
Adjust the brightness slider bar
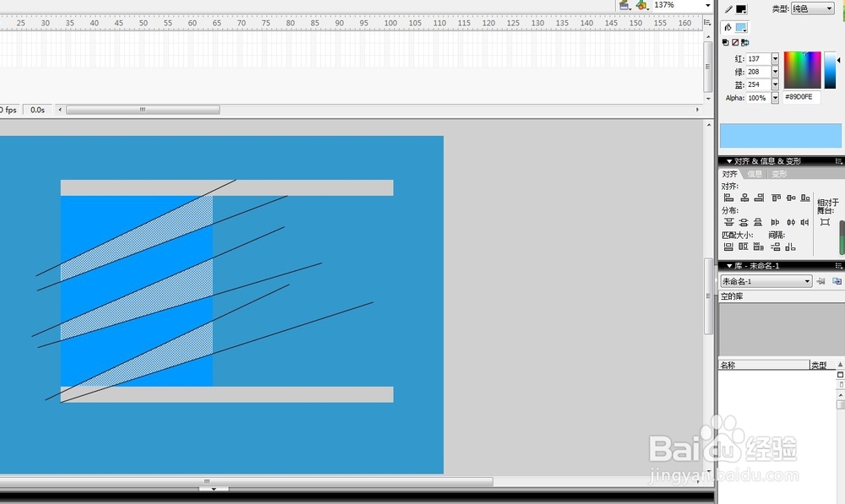pyautogui.click(x=830, y=70)
